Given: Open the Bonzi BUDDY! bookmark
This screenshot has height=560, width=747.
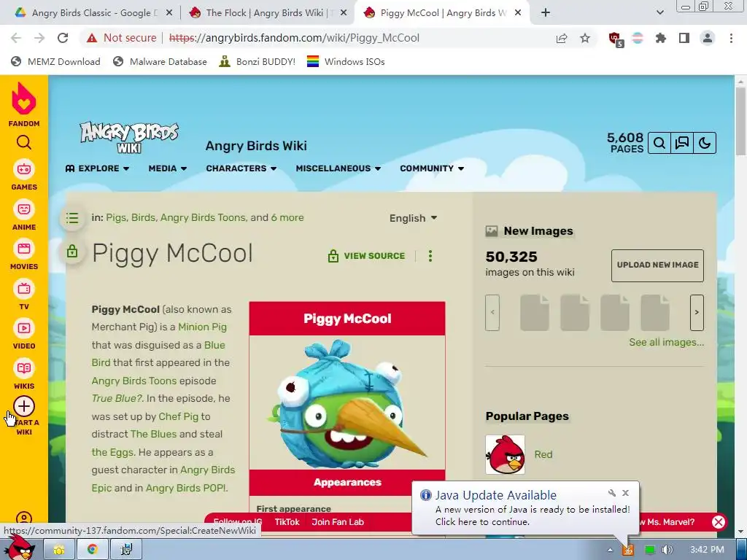Looking at the screenshot, I should click(x=258, y=61).
